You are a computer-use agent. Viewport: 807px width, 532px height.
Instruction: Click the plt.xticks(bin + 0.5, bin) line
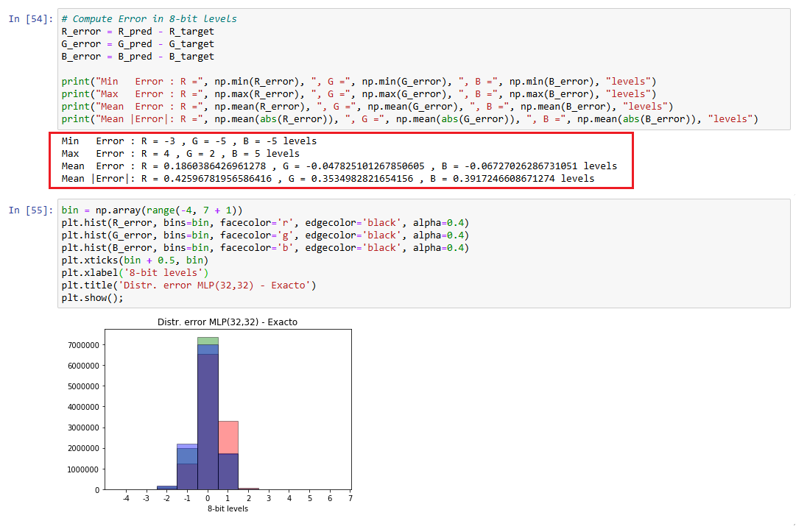click(135, 260)
